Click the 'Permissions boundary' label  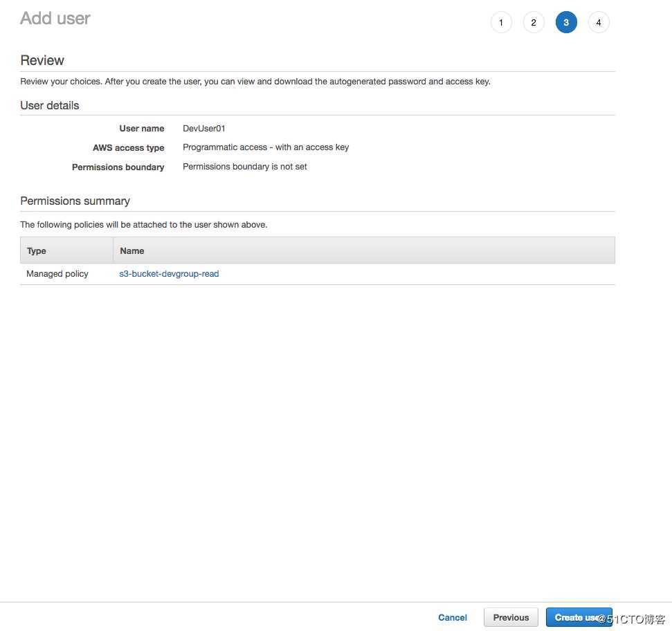coord(118,167)
